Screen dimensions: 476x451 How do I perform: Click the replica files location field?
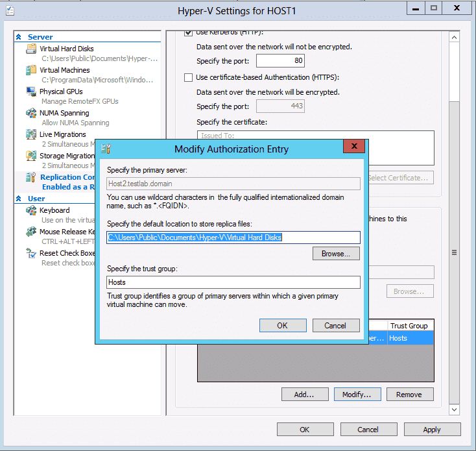point(233,238)
